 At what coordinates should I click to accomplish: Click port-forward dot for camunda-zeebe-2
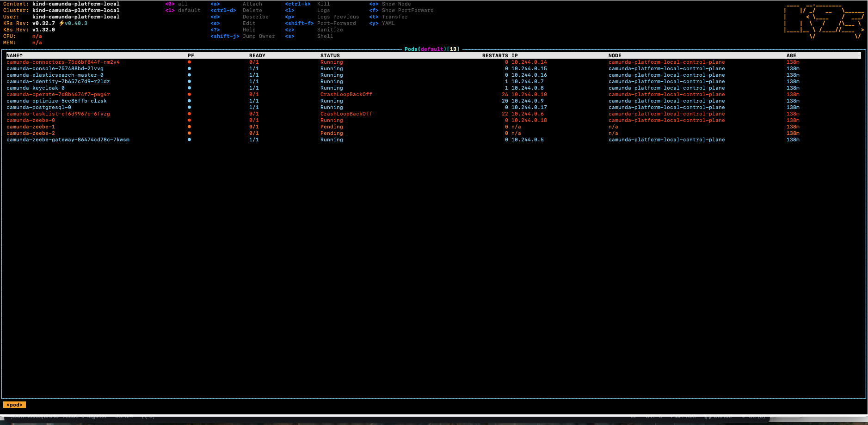pos(189,133)
